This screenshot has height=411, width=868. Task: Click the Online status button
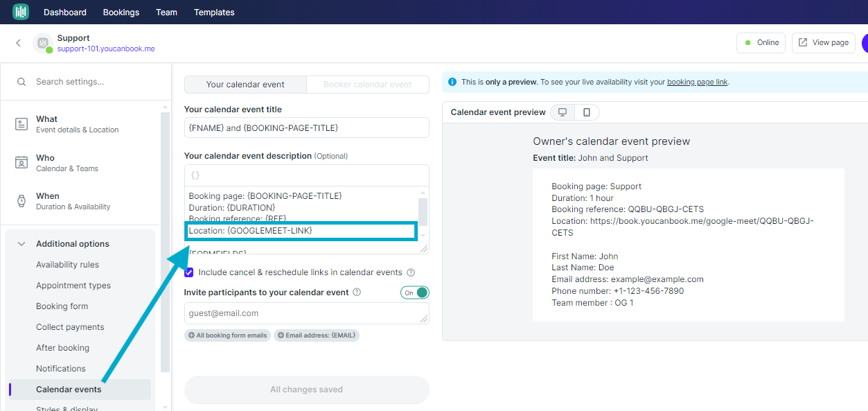point(761,42)
